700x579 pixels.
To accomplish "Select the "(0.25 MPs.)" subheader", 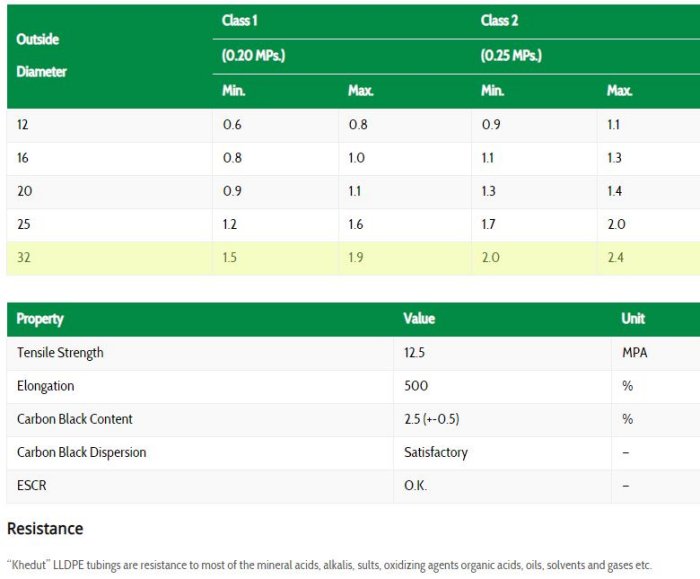I will coord(511,56).
